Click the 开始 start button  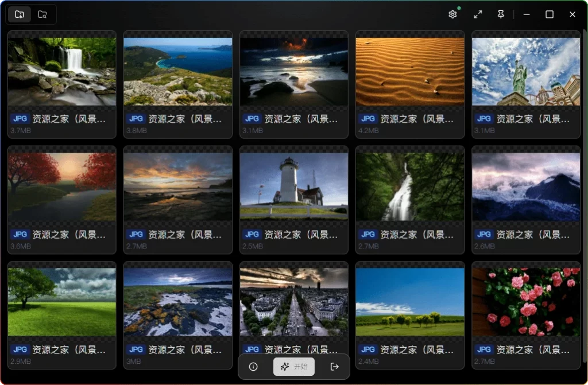294,367
